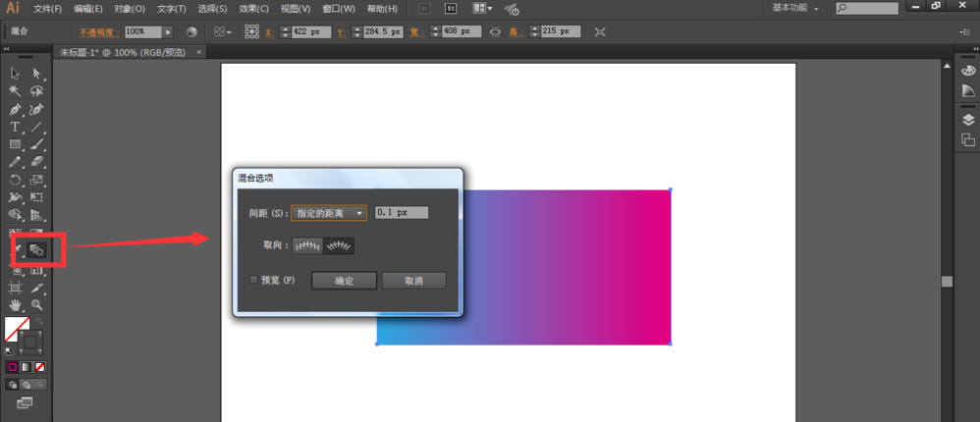The image size is (980, 422).
Task: Click the 高 height label link
Action: coord(515,31)
